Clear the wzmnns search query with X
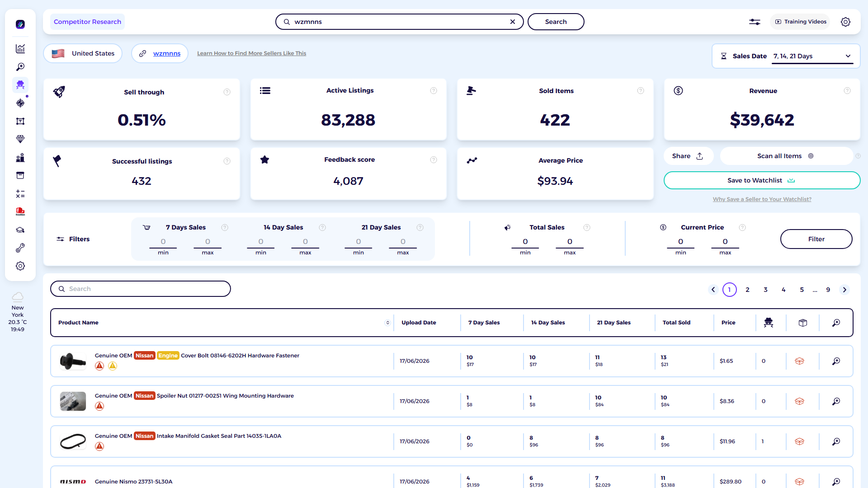The width and height of the screenshot is (868, 488). 513,22
